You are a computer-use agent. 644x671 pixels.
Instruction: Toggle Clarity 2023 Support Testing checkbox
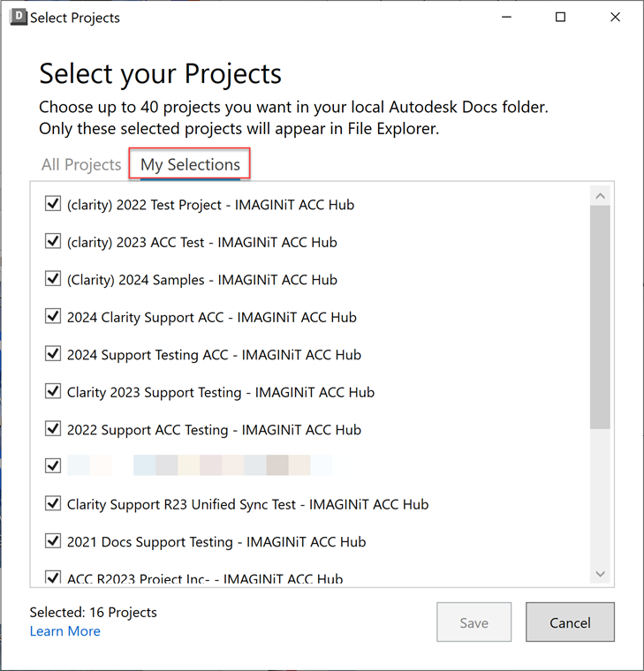tap(52, 392)
